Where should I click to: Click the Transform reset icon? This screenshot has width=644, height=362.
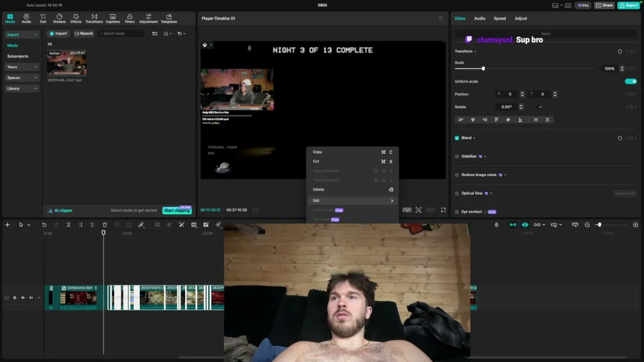tap(619, 51)
